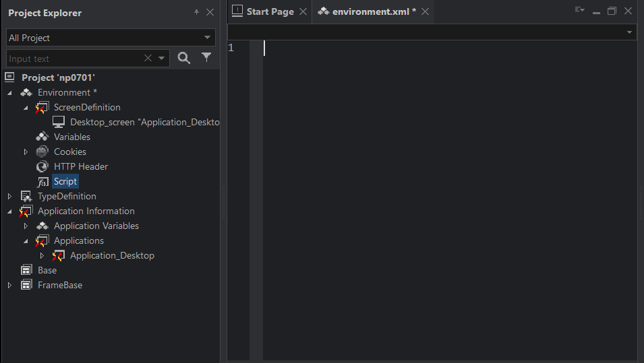Click the HTTP Header icon
Image resolution: width=644 pixels, height=363 pixels.
(42, 166)
